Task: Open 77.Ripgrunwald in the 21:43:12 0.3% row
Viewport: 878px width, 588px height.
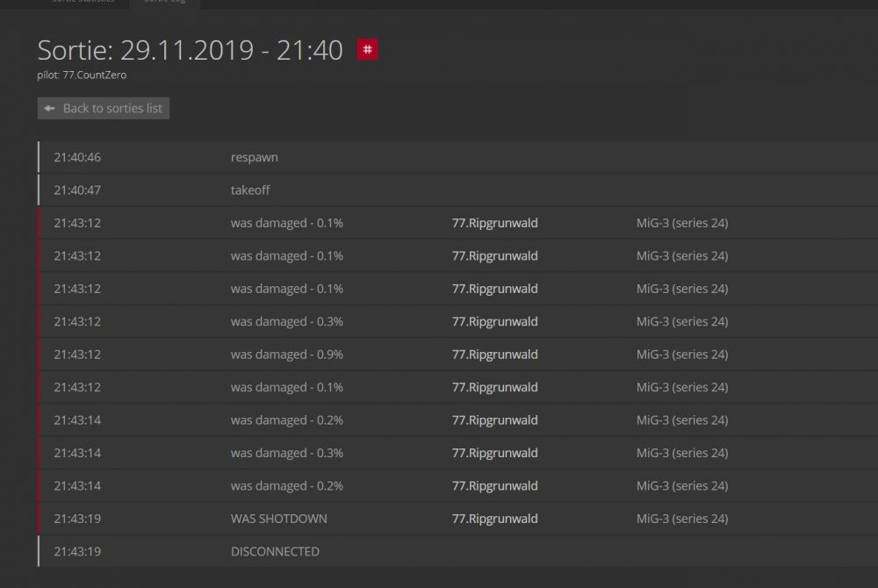Action: point(495,322)
